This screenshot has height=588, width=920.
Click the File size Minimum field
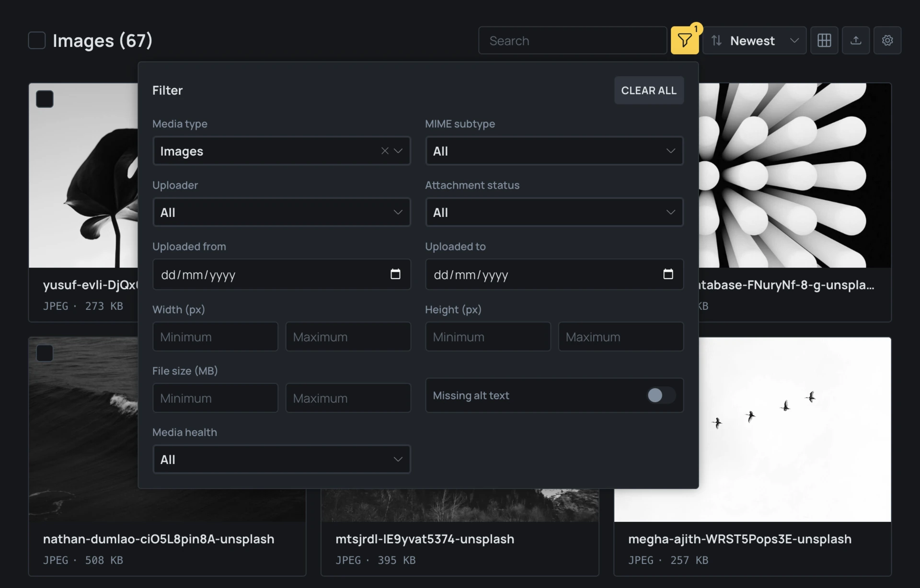tap(215, 398)
